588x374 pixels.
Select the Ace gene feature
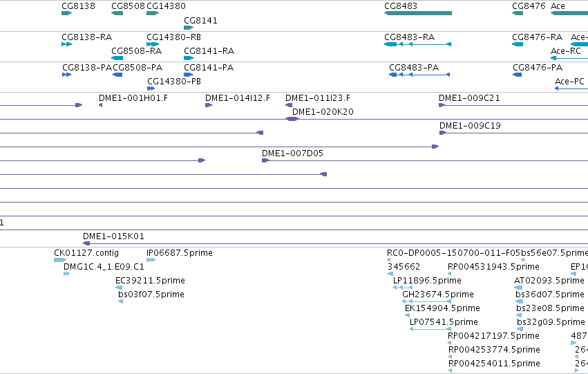tap(569, 13)
